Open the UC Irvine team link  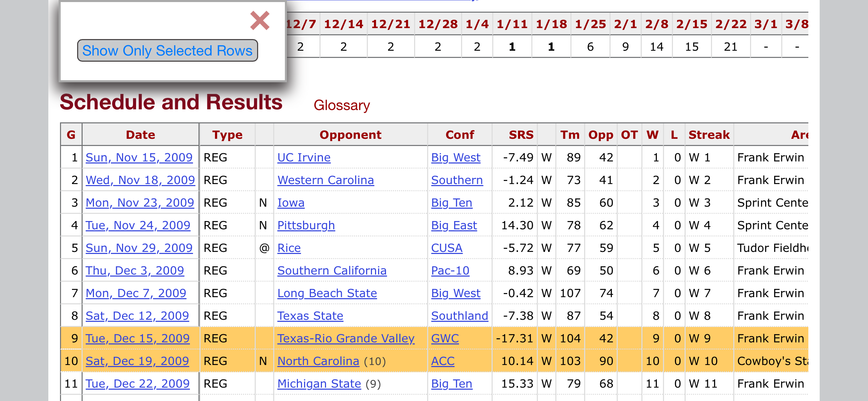304,157
